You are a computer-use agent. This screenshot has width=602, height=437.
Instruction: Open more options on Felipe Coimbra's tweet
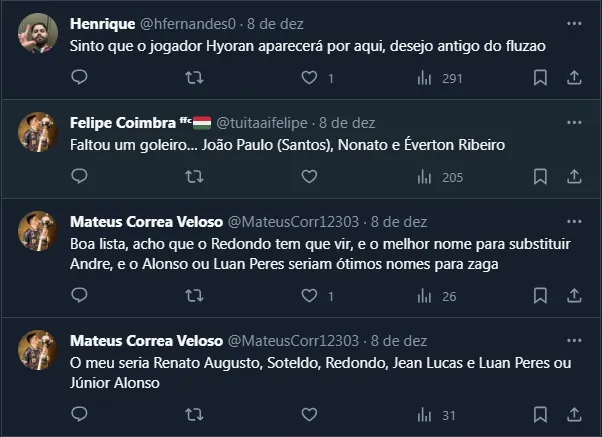[x=574, y=123]
